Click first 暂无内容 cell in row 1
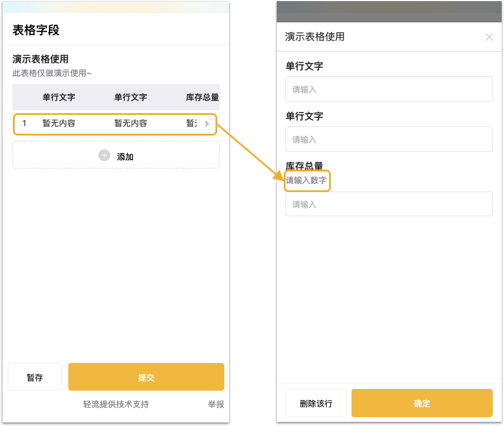504x426 pixels. 59,123
